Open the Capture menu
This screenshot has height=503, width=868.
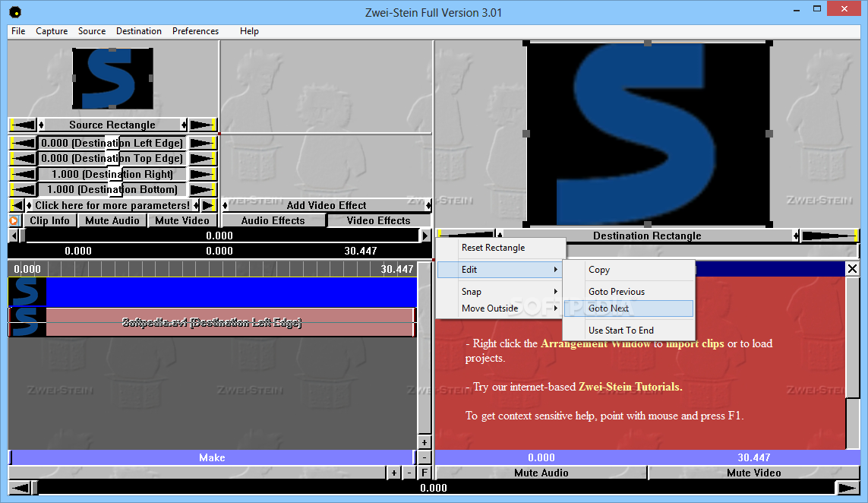pyautogui.click(x=52, y=31)
